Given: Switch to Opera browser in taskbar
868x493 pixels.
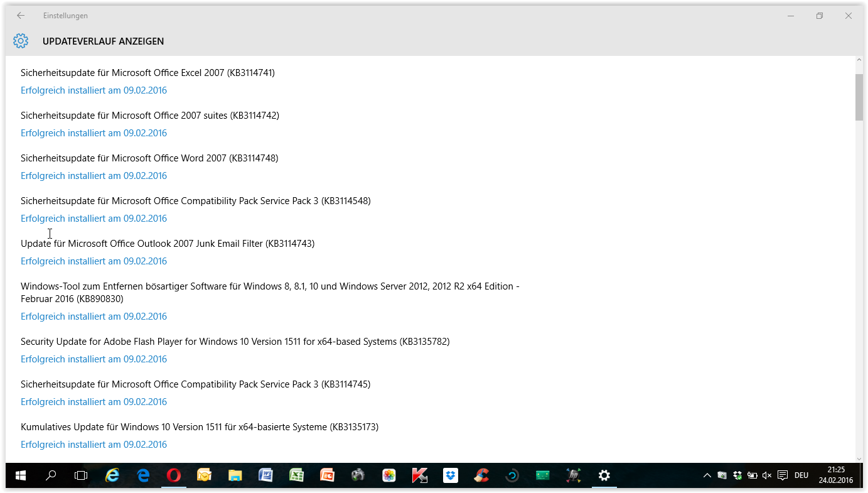Looking at the screenshot, I should pyautogui.click(x=174, y=475).
